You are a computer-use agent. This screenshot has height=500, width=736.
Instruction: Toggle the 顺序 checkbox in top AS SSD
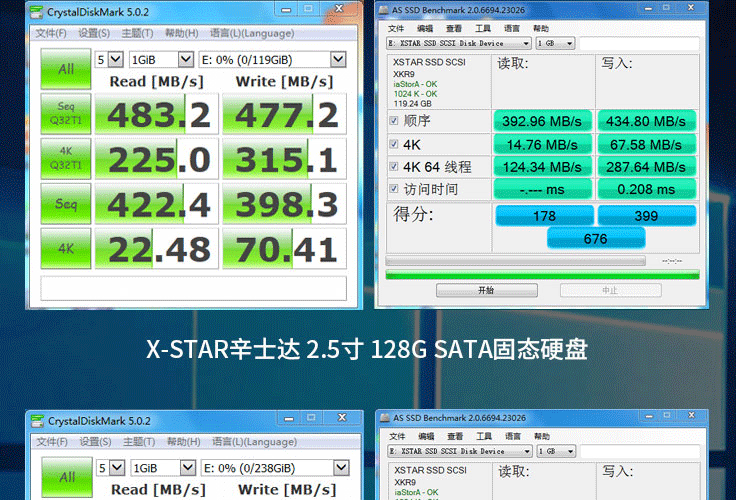(394, 121)
